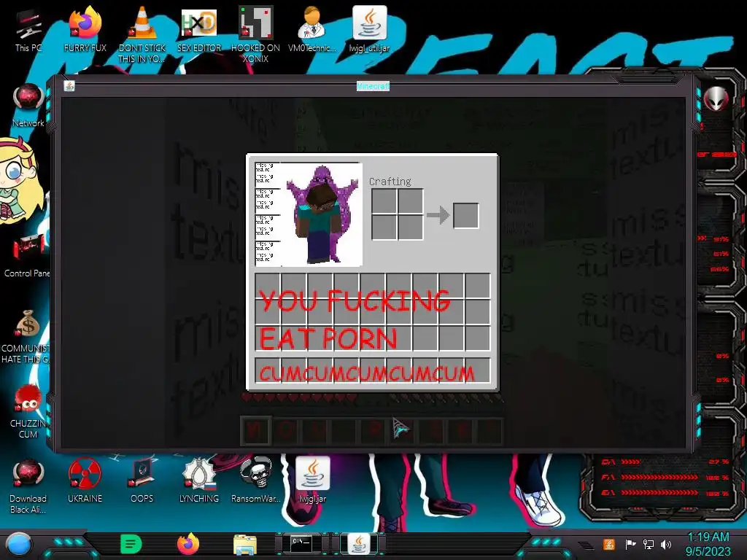
Task: Select the red fuzzy creature desktop shortcut
Action: tap(28, 411)
